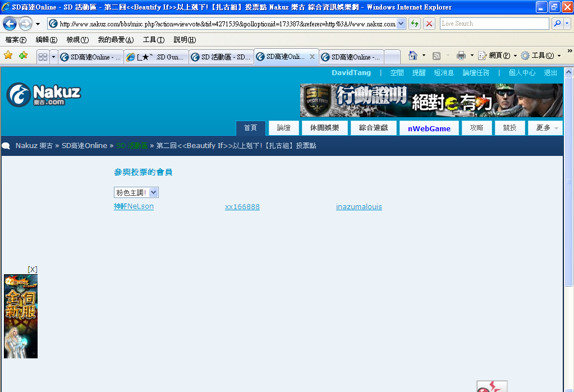This screenshot has width=574, height=392.
Task: Select the 論壇 navigation tab
Action: coord(283,128)
